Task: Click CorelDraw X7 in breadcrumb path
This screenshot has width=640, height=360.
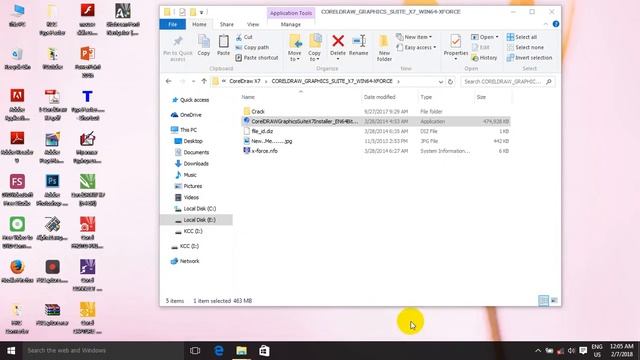Action: pos(244,81)
